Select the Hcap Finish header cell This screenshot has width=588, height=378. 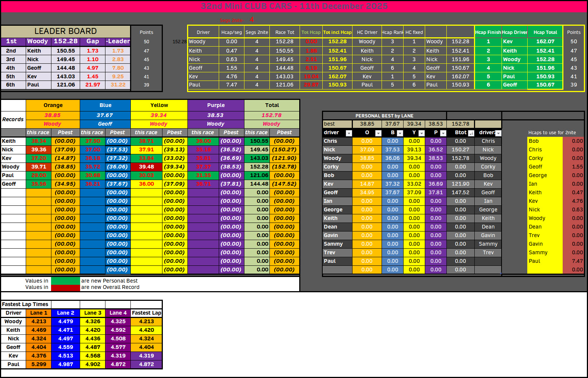(488, 32)
